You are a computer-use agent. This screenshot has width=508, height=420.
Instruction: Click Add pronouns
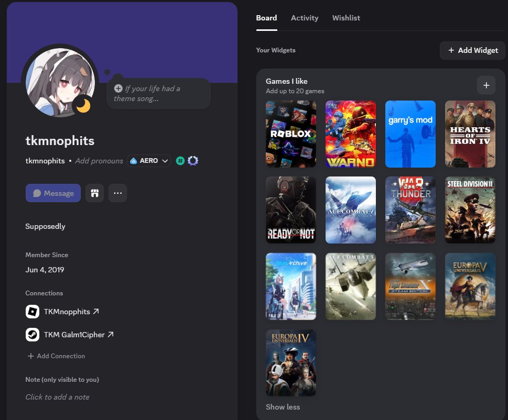pyautogui.click(x=99, y=161)
